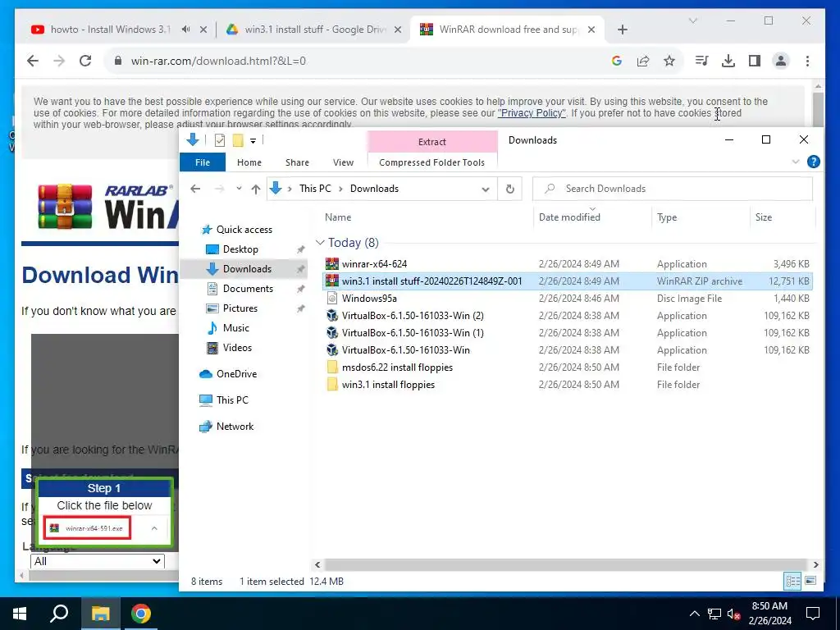Click the Search Downloads field

click(673, 189)
